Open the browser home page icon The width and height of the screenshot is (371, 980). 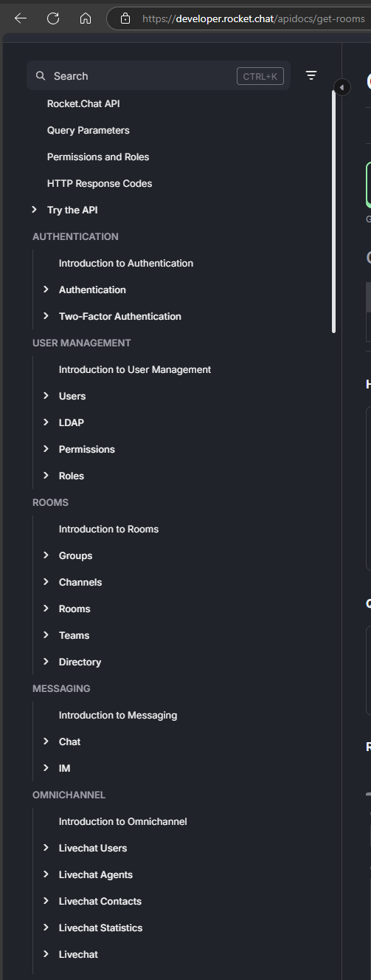(x=86, y=18)
